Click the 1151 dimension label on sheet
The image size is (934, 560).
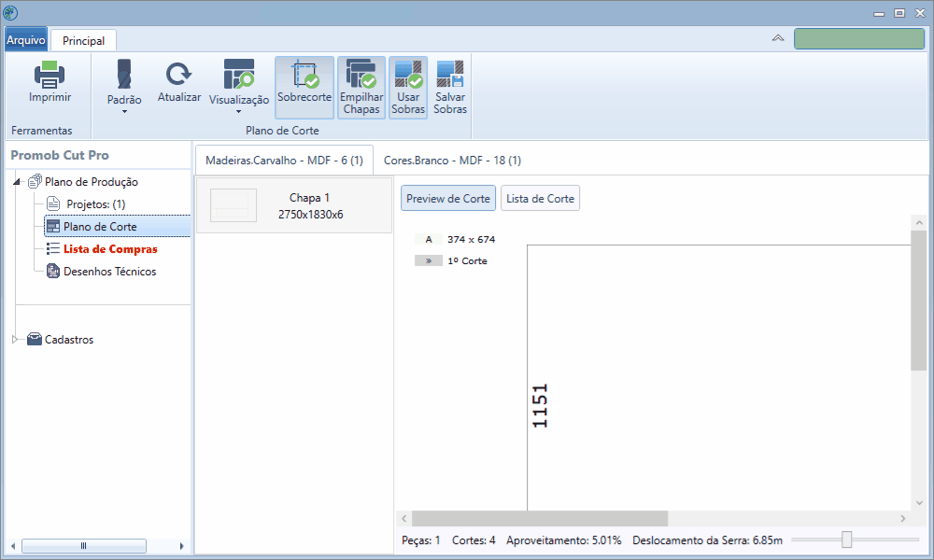(540, 406)
